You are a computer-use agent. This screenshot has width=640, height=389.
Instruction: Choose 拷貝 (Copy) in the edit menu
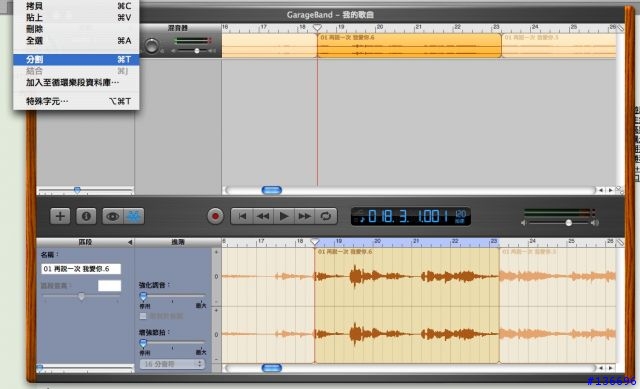(x=76, y=6)
